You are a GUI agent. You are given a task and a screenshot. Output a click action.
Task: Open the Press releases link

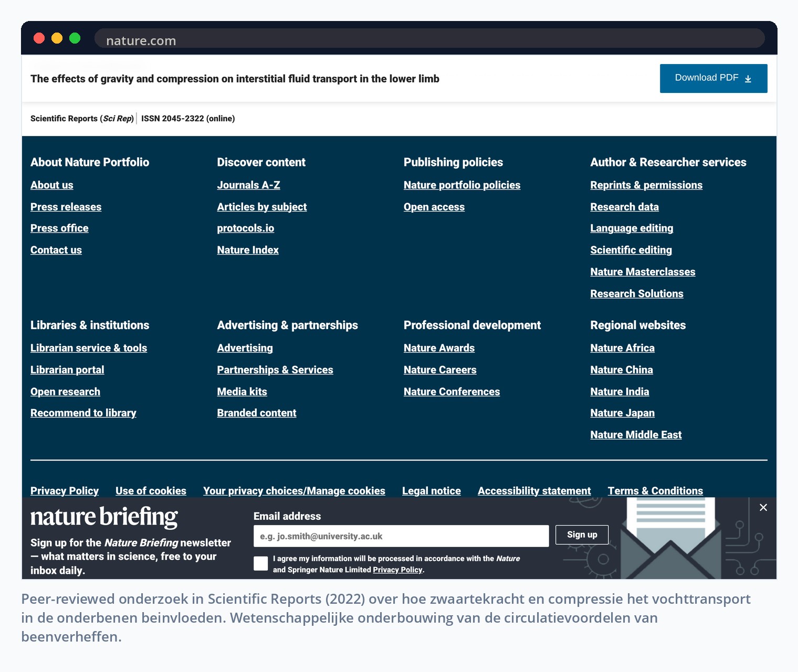pos(66,207)
